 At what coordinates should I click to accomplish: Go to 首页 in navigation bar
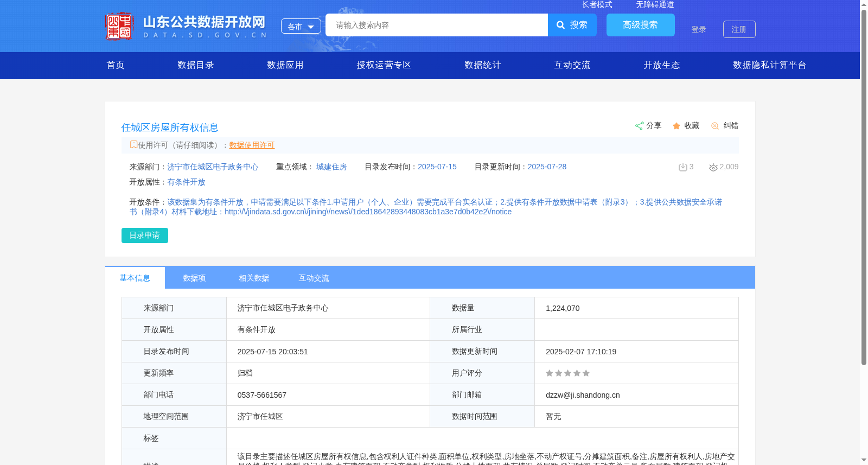coord(116,65)
